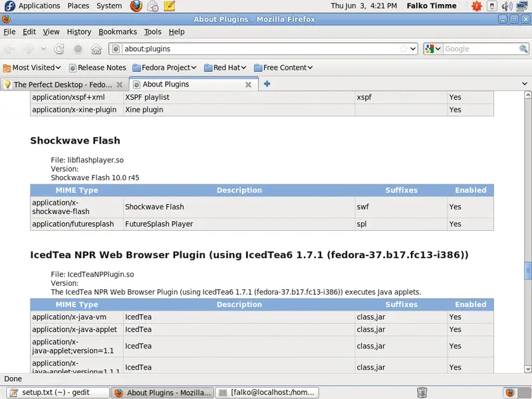Click the application/x-java-vm MIME type cell

(76, 317)
